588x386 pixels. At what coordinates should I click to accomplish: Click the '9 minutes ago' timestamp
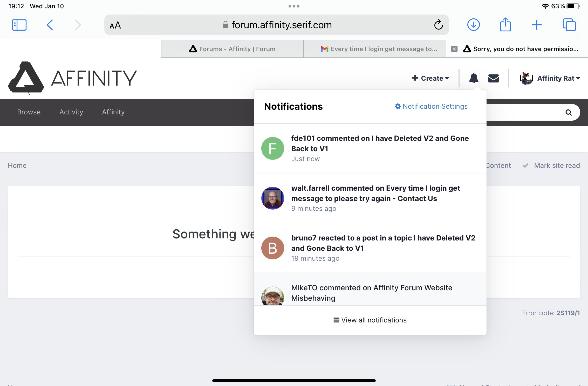[314, 209]
